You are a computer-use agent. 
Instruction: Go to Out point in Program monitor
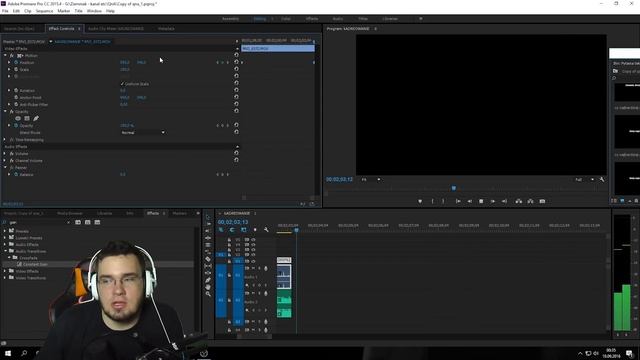[504, 201]
